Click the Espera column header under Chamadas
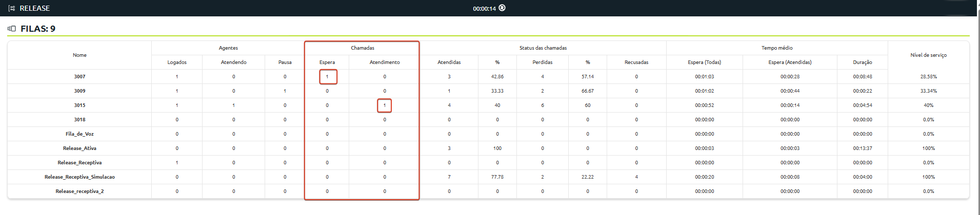 327,62
